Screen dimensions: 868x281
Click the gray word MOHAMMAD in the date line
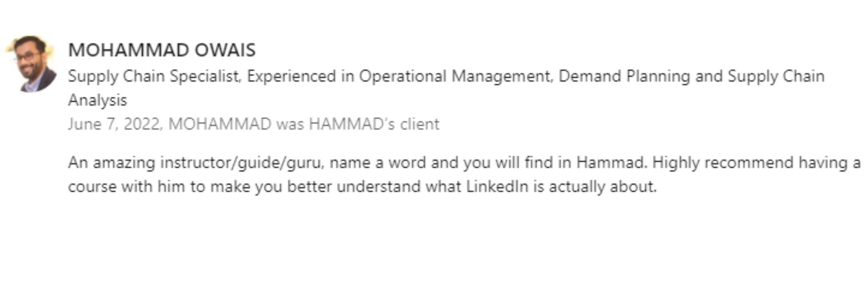pyautogui.click(x=220, y=124)
